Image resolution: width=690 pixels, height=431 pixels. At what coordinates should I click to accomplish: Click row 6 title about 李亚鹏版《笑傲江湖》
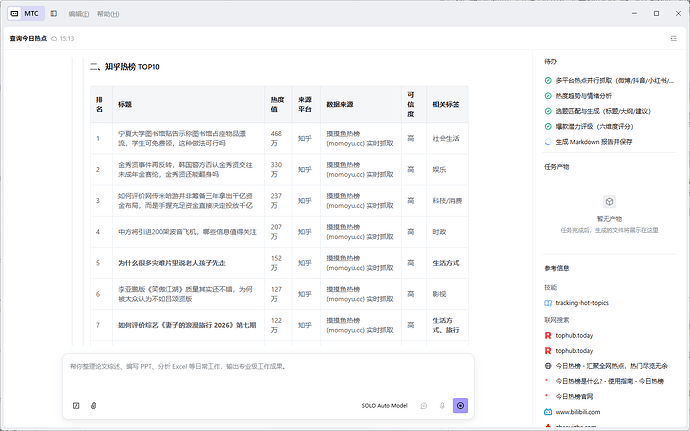(185, 294)
